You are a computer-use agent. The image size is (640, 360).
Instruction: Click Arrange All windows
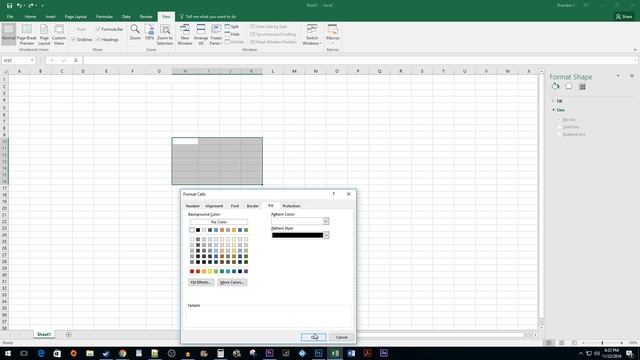(x=201, y=34)
